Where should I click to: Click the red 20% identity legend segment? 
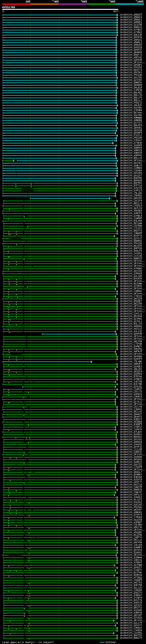coord(16,4)
